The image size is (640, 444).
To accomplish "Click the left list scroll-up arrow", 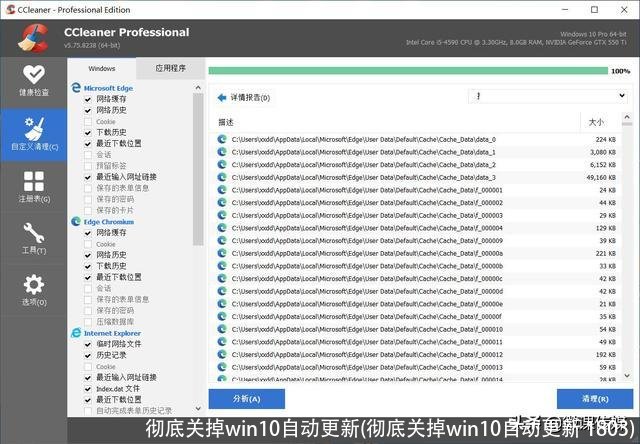I will pyautogui.click(x=198, y=88).
